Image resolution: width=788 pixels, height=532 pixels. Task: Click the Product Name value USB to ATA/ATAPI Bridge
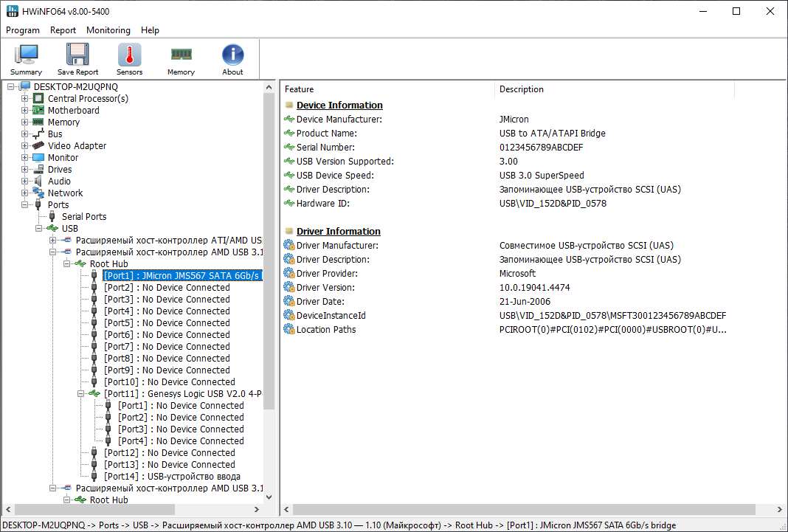553,133
